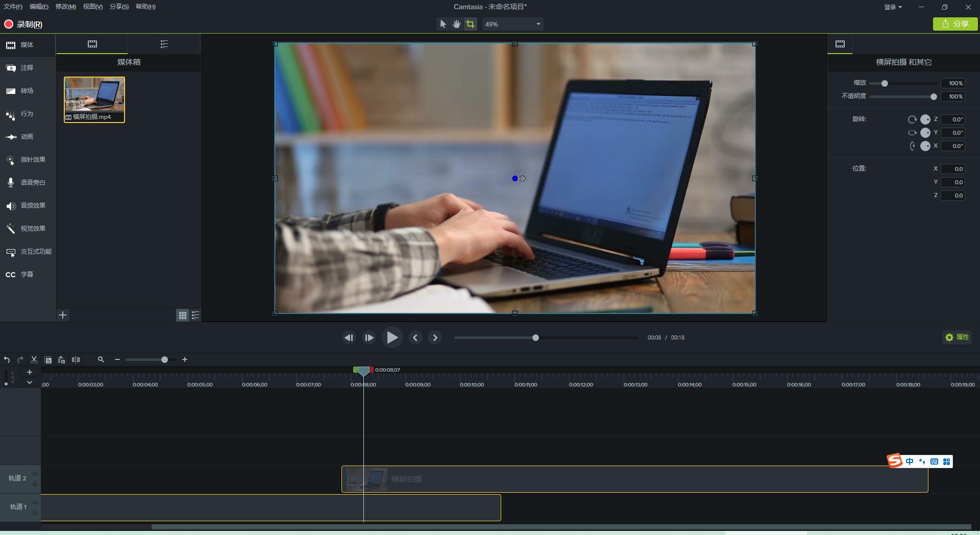Screen dimensions: 980x535
Task: Toggle lock on 轨道 1
Action: [x=35, y=513]
